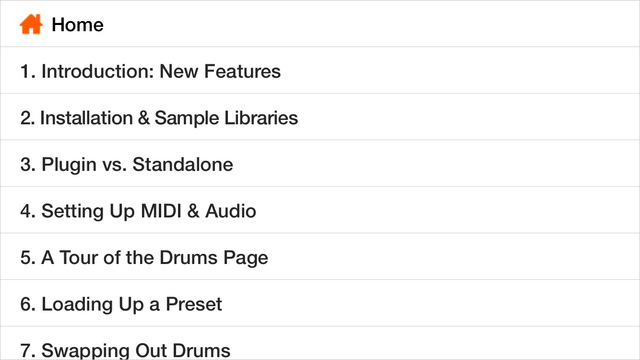
Task: Click the number 1 before Introduction
Action: click(x=27, y=71)
